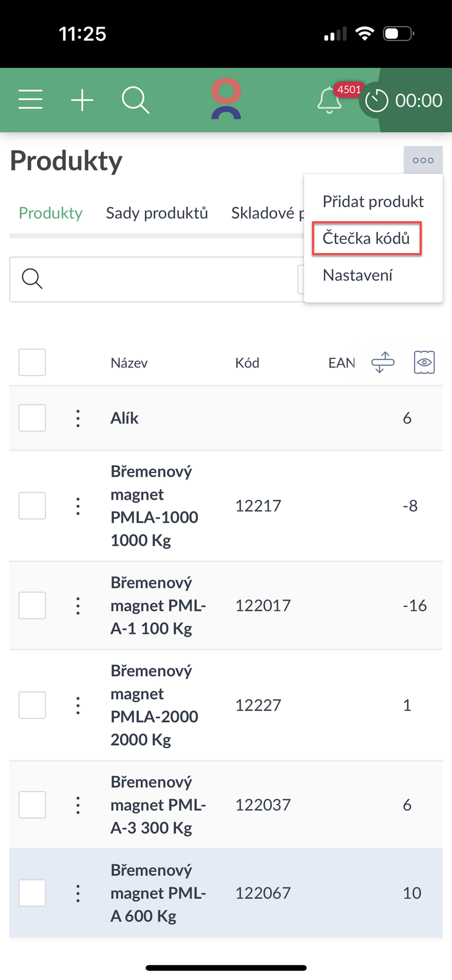This screenshot has height=980, width=452.
Task: Open global search magnifier in header
Action: click(135, 100)
